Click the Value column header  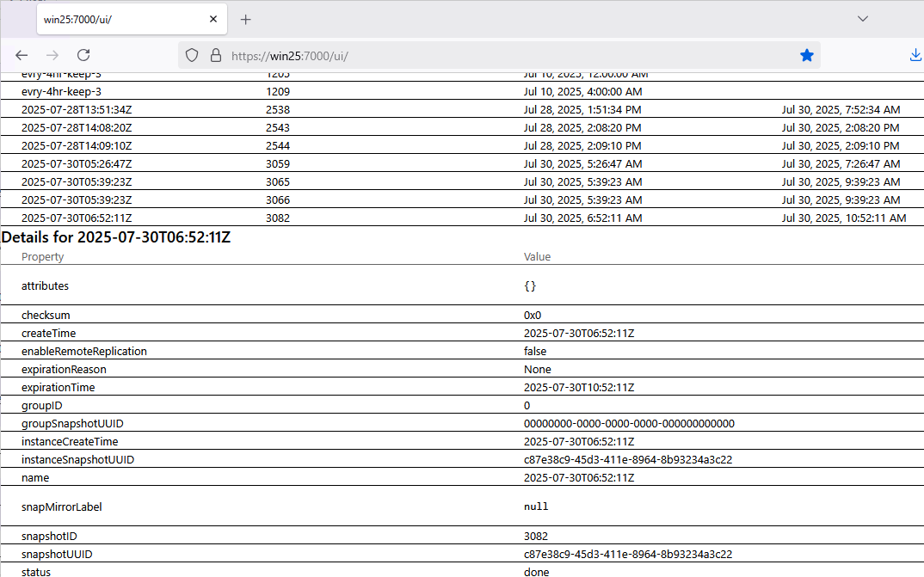coord(537,257)
